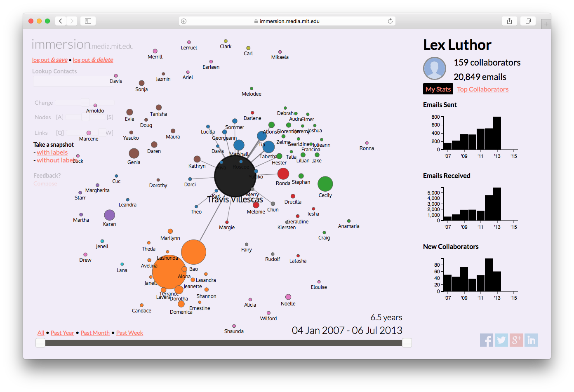Click the browser back arrow
574x392 pixels.
(61, 21)
